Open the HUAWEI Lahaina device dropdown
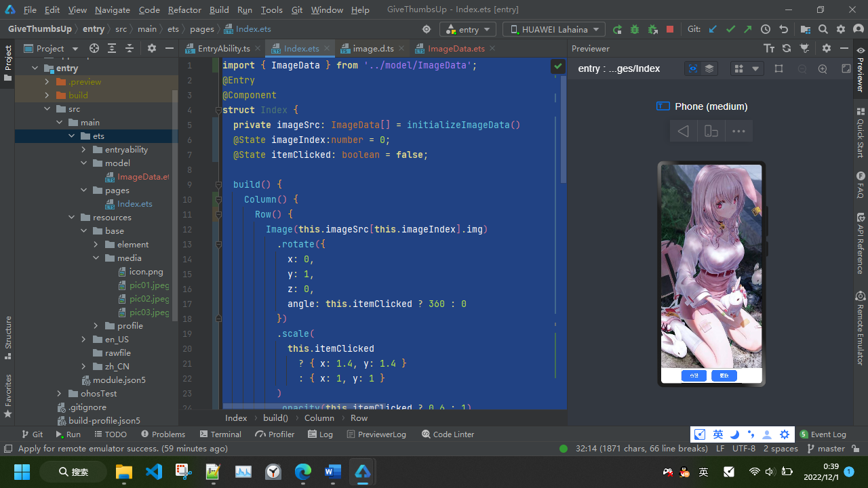This screenshot has height=488, width=868. tap(554, 29)
